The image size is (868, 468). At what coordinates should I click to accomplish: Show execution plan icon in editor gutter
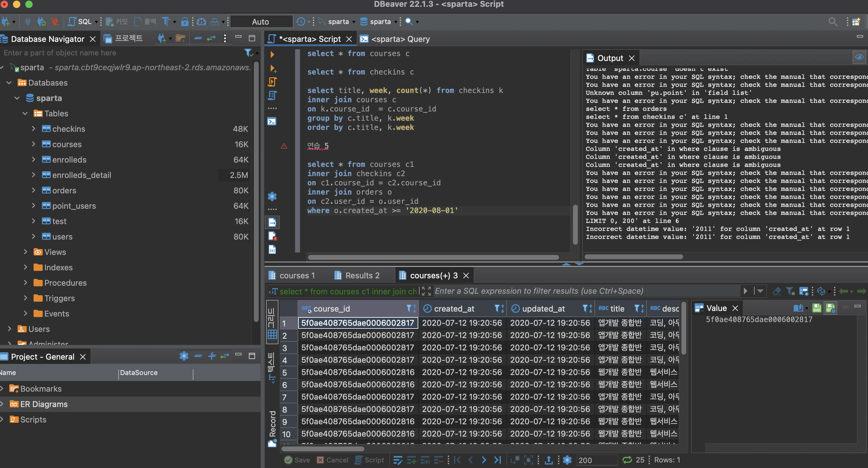point(272,96)
